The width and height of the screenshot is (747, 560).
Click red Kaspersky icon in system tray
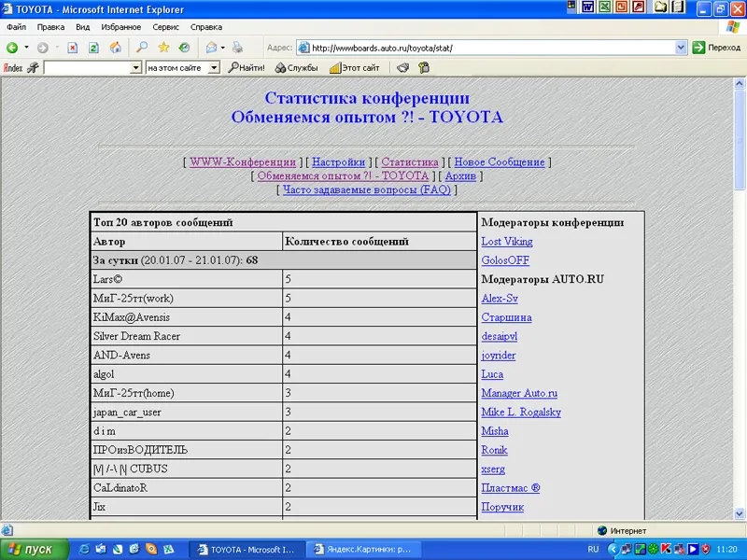point(666,549)
